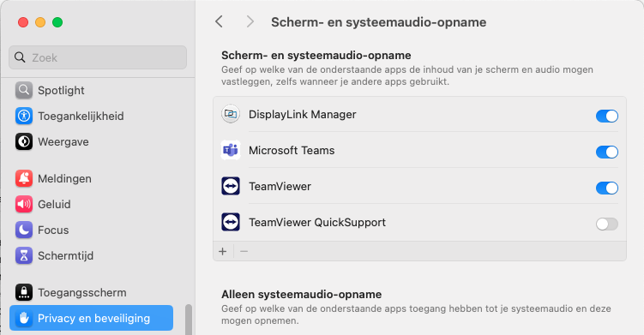Select the Geluid speaker icon
644x335 pixels.
(x=24, y=204)
